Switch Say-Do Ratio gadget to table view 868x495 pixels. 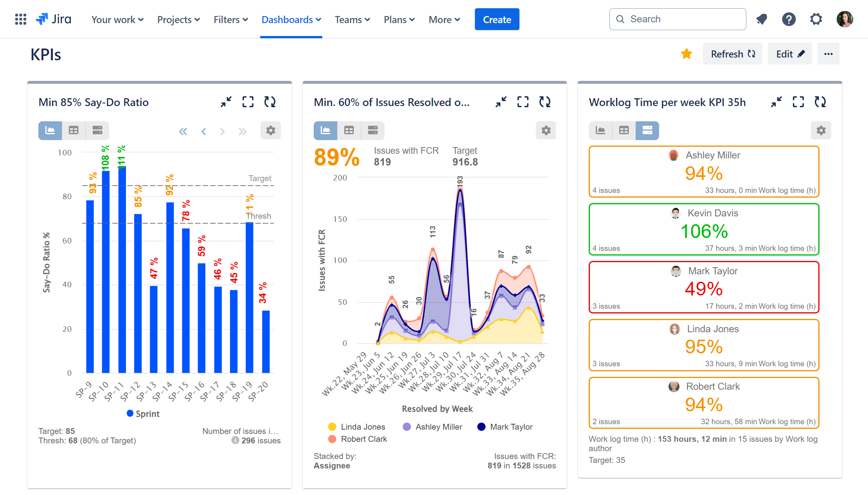[74, 130]
